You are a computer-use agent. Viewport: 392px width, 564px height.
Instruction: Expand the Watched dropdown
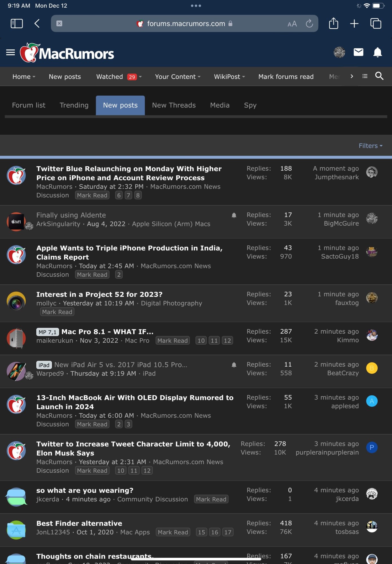point(140,77)
